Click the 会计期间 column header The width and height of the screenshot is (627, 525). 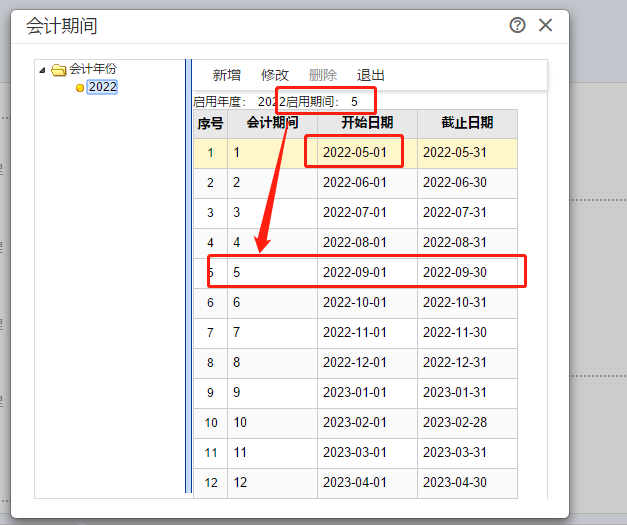pyautogui.click(x=272, y=124)
